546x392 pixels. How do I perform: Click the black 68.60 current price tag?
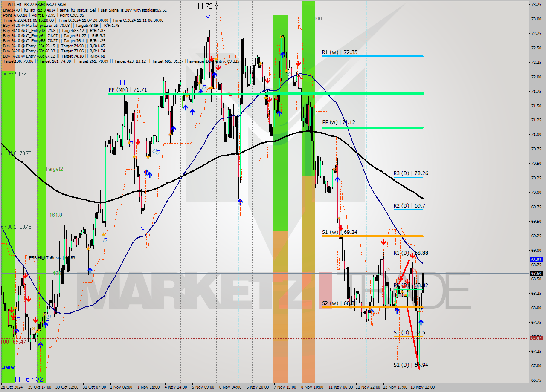point(536,273)
